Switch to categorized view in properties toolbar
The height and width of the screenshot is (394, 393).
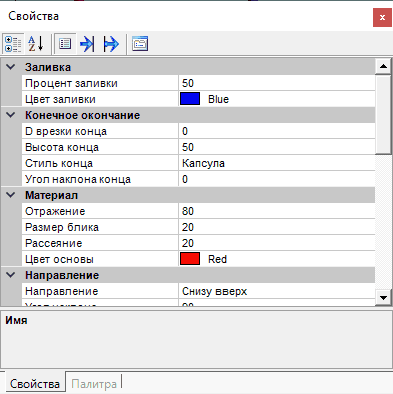click(13, 44)
